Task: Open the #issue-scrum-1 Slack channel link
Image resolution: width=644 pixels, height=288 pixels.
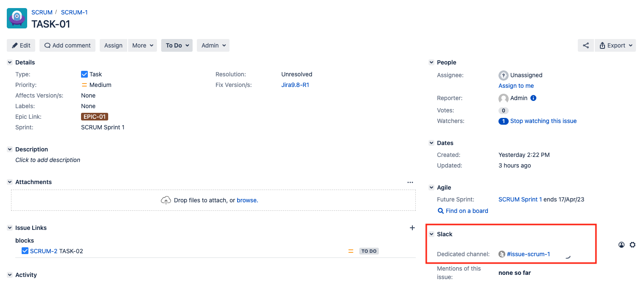Action: [529, 254]
